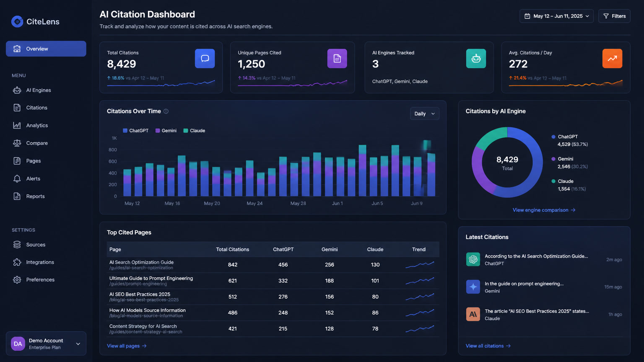Image resolution: width=644 pixels, height=362 pixels.
Task: Click the calendar icon in date range
Action: [x=527, y=16]
